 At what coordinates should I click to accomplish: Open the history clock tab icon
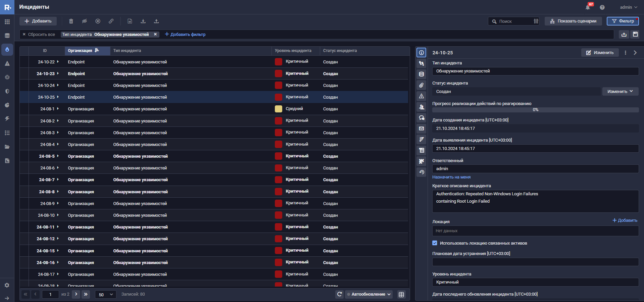(422, 172)
